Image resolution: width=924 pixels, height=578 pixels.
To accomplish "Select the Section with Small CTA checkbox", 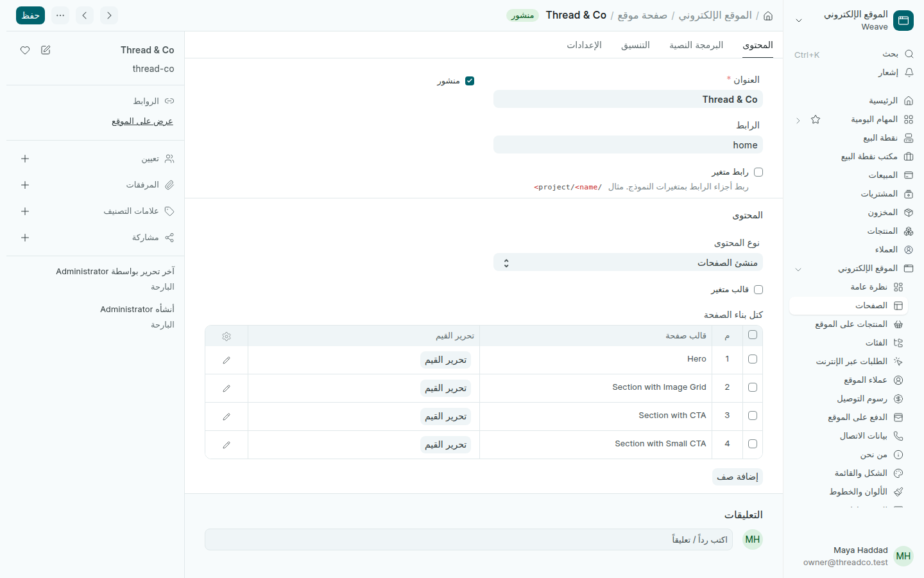I will (x=753, y=444).
